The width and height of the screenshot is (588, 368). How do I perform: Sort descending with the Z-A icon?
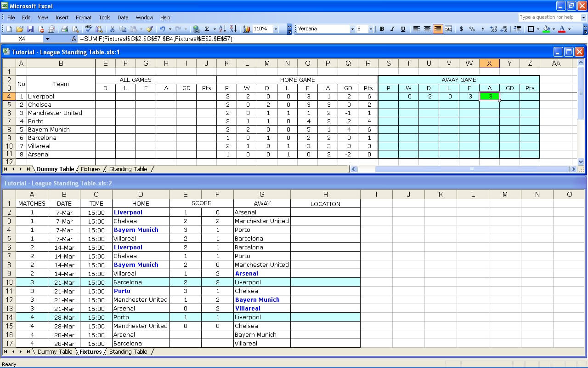tap(233, 29)
